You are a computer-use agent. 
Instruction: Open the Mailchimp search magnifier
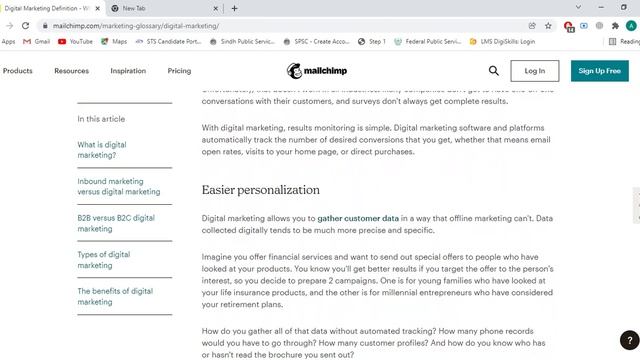[493, 71]
